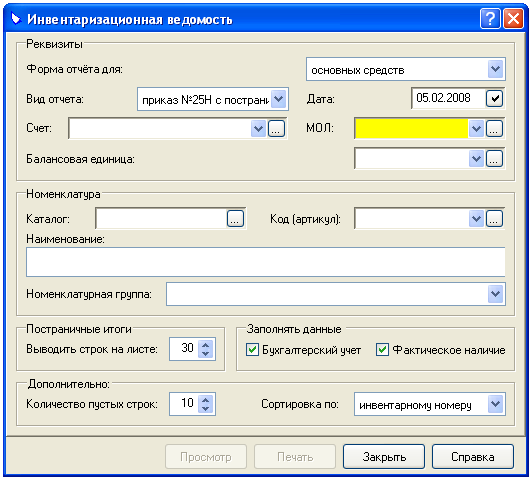532x483 pixels.
Task: Expand the Форма отчёта для dropdown
Action: point(495,69)
